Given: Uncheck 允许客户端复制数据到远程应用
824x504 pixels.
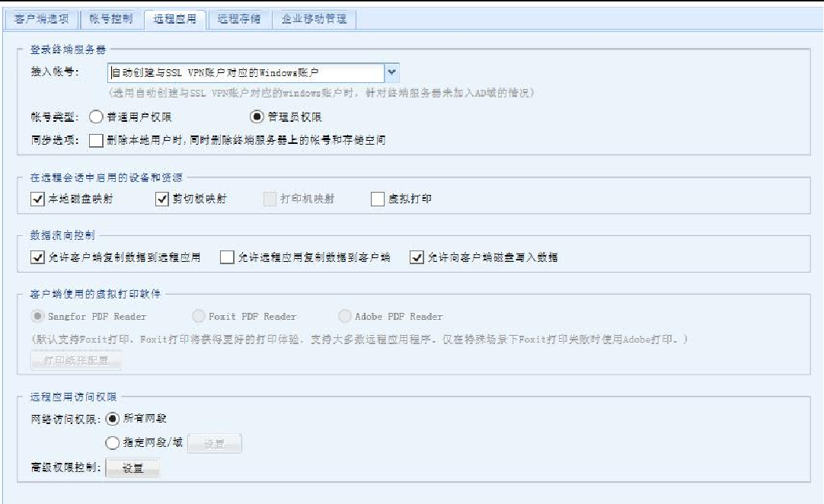Looking at the screenshot, I should pyautogui.click(x=38, y=257).
